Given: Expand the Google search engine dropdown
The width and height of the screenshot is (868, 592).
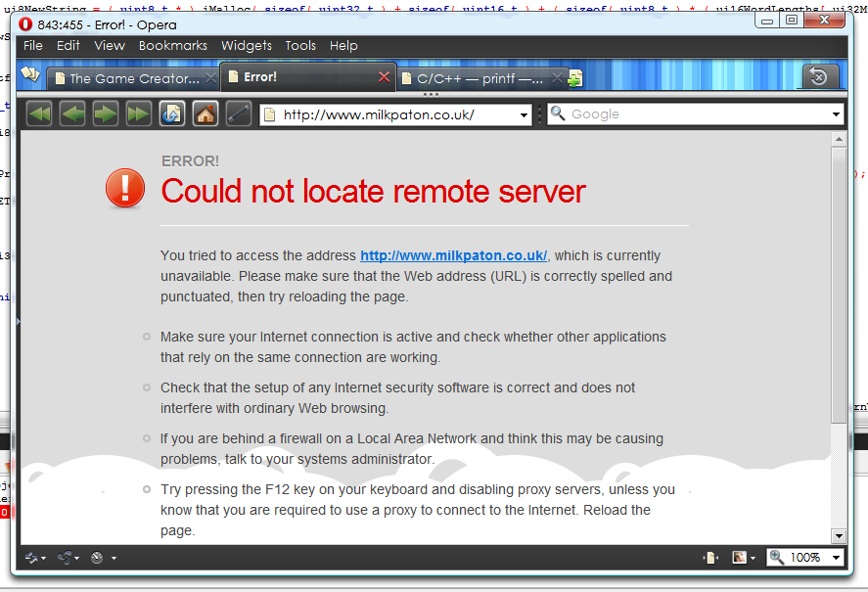Looking at the screenshot, I should coord(836,114).
